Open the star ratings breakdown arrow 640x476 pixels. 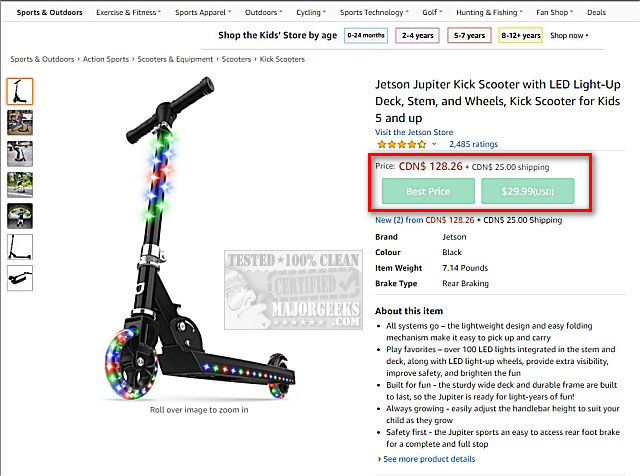click(434, 144)
